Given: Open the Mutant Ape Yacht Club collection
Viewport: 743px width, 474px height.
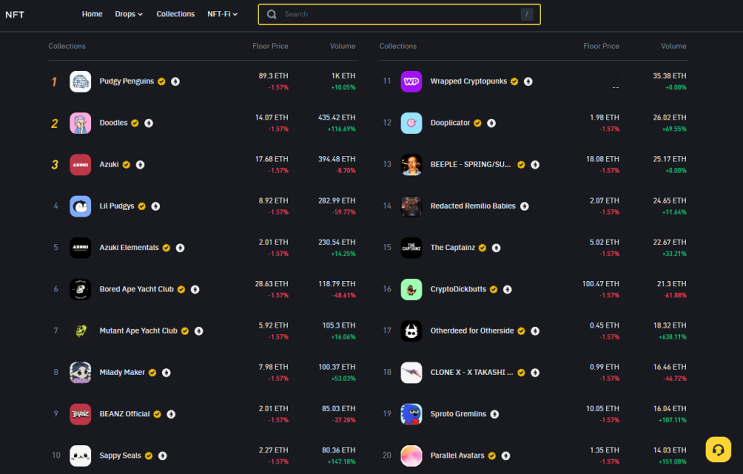Looking at the screenshot, I should [138, 331].
